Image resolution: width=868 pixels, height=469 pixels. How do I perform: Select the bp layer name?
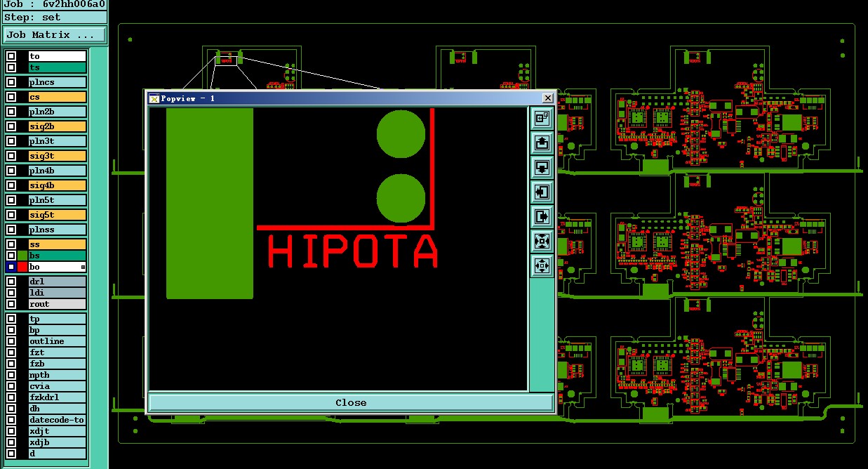click(x=58, y=330)
